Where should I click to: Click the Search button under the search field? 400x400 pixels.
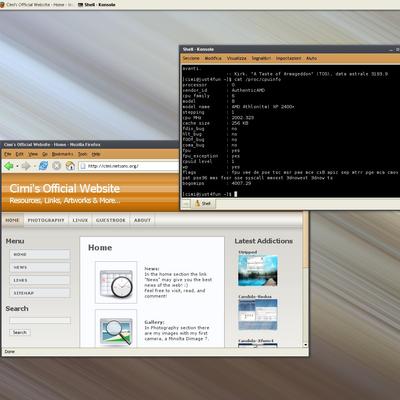pyautogui.click(x=20, y=332)
